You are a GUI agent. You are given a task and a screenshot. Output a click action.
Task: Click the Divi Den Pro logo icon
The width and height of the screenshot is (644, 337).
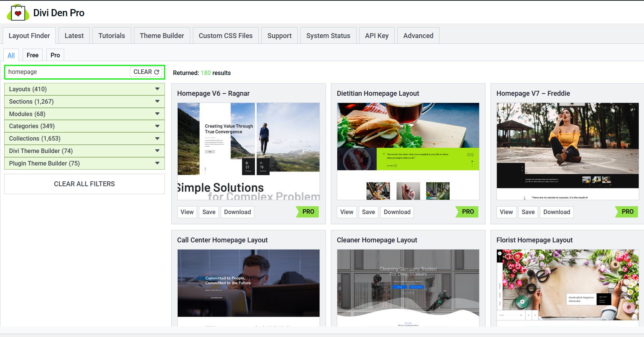[x=18, y=13]
